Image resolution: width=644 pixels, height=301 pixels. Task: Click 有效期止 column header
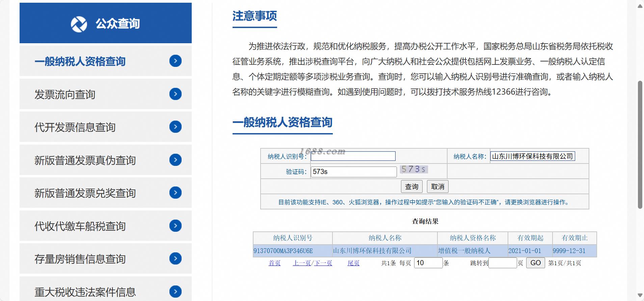[574, 238]
